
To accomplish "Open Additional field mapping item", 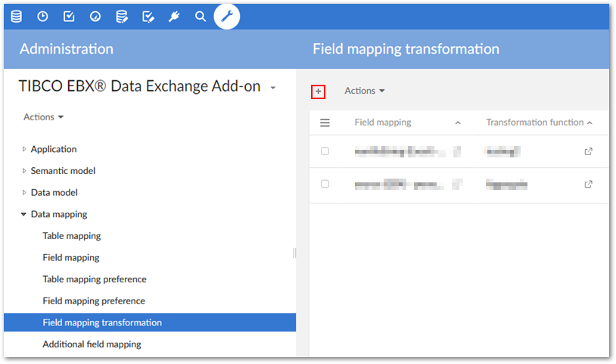I will click(x=92, y=344).
